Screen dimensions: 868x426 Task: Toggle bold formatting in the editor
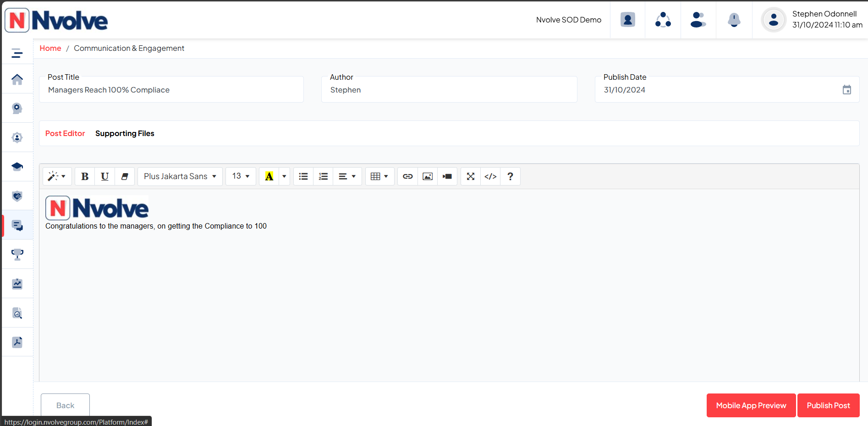pyautogui.click(x=85, y=176)
